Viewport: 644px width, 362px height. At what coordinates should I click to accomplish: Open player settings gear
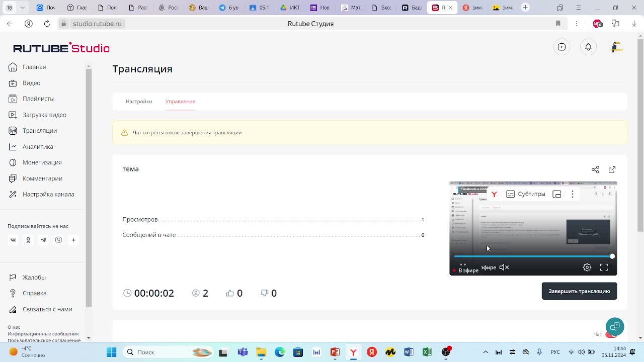(x=587, y=267)
